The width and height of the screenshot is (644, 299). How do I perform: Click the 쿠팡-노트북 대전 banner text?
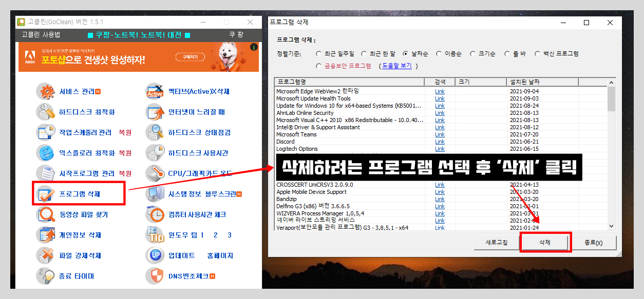[x=139, y=35]
